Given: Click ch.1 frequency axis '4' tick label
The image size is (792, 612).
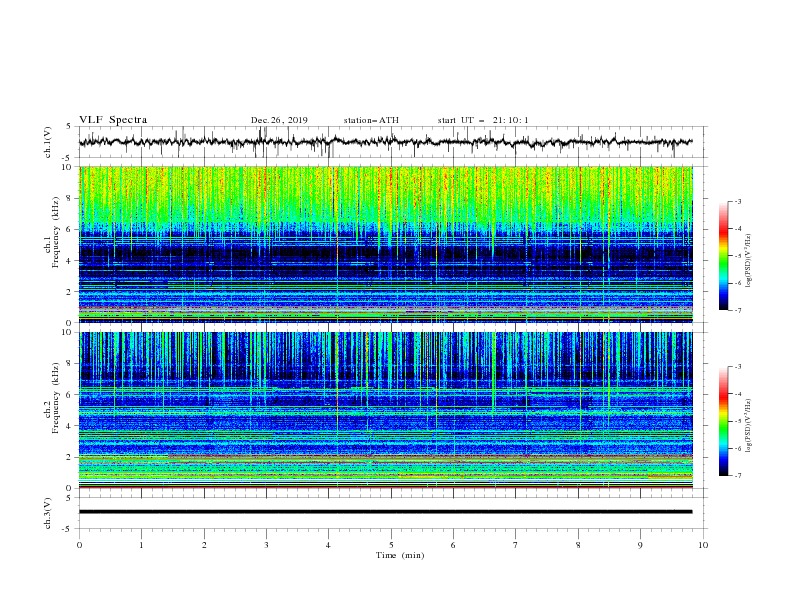Looking at the screenshot, I should [69, 261].
